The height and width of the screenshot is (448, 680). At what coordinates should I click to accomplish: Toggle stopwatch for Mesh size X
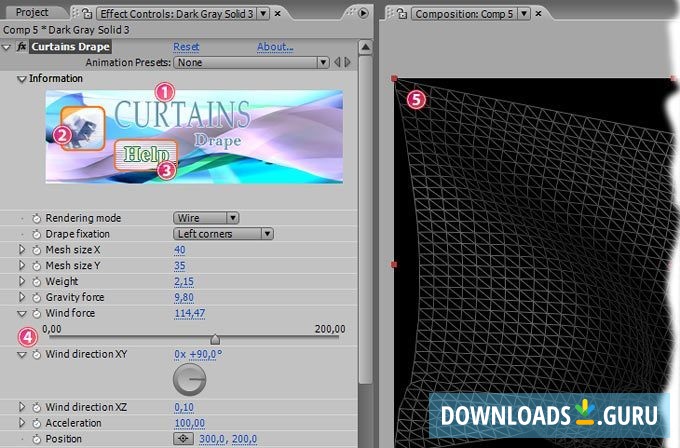[x=36, y=250]
